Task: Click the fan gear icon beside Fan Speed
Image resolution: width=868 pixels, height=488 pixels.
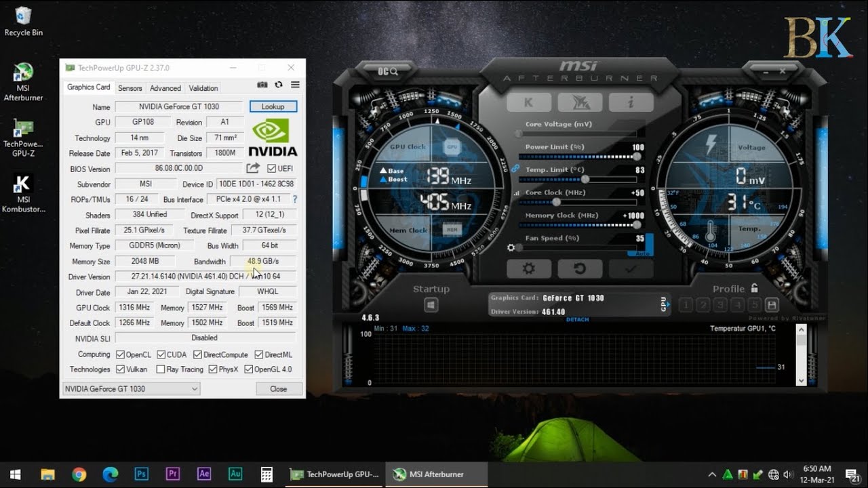Action: click(x=511, y=248)
